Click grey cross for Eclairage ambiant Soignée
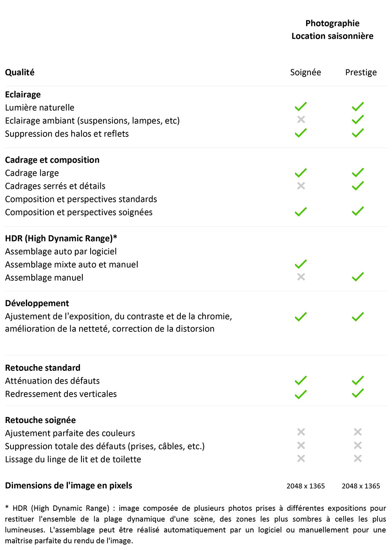Screen dimensions: 392x550 pos(301,120)
